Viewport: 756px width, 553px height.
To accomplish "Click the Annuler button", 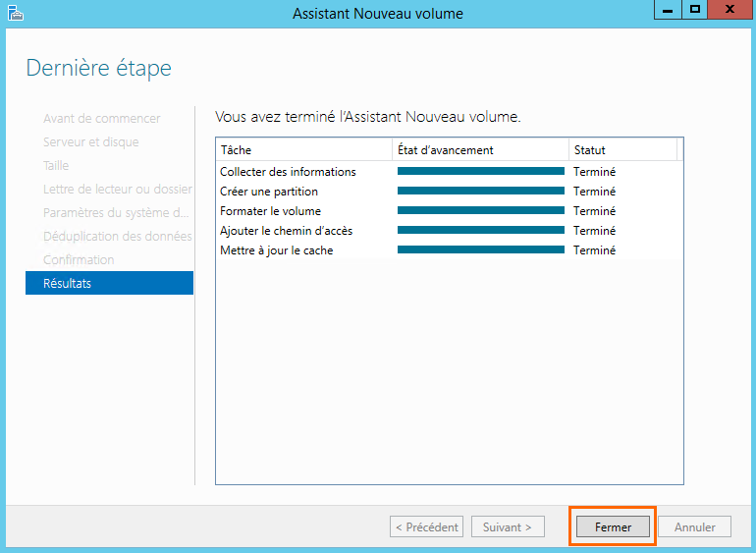I will (694, 527).
